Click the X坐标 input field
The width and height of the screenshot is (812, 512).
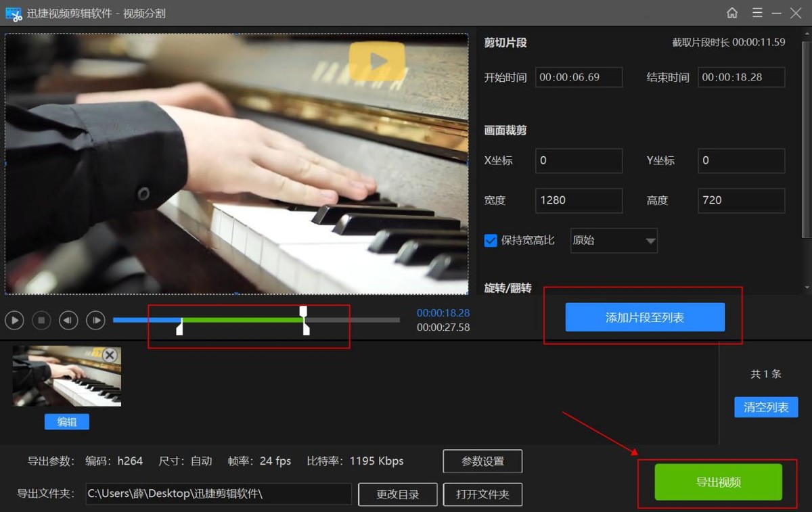click(x=579, y=160)
